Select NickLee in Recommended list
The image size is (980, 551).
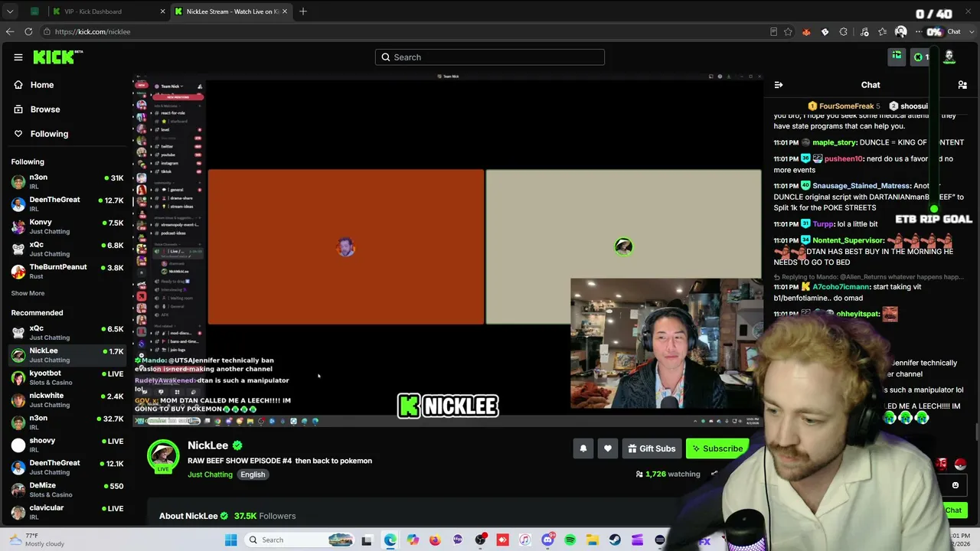(x=67, y=355)
